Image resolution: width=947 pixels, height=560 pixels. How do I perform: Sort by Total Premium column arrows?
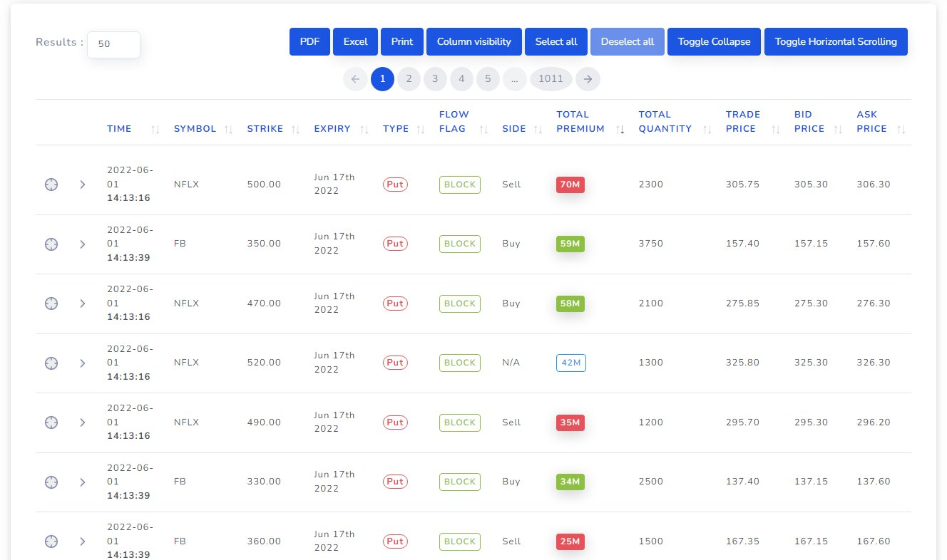point(620,130)
